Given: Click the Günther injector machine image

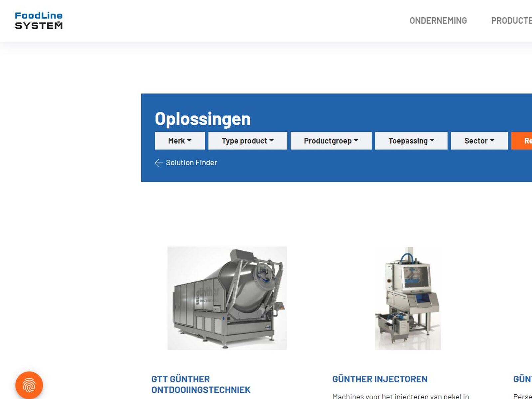Looking at the screenshot, I should (x=408, y=298).
